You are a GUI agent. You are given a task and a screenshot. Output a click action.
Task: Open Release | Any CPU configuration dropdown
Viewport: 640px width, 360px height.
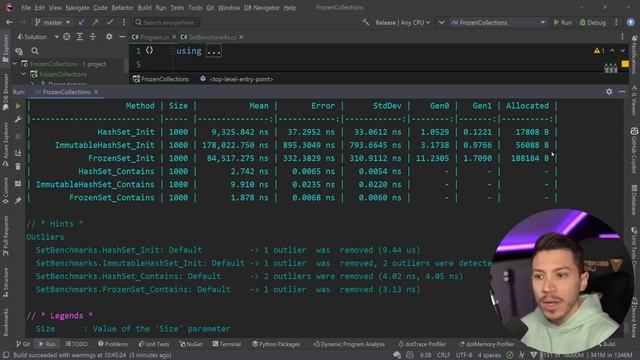click(403, 22)
